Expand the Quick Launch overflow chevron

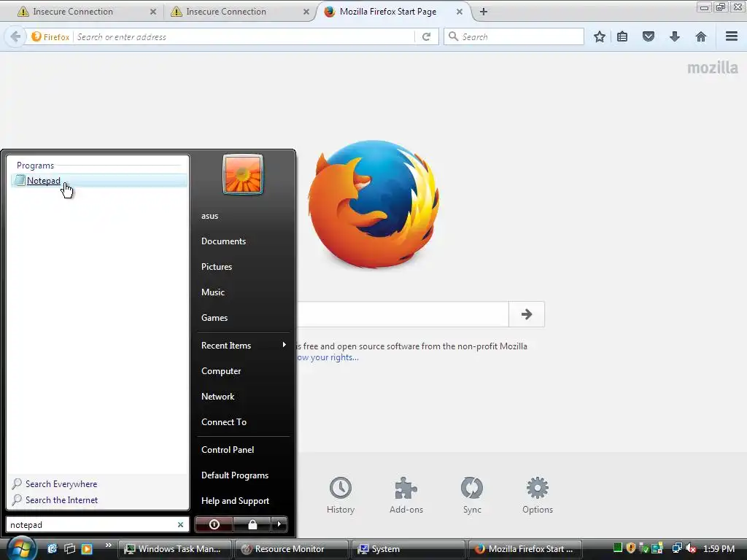coord(109,545)
